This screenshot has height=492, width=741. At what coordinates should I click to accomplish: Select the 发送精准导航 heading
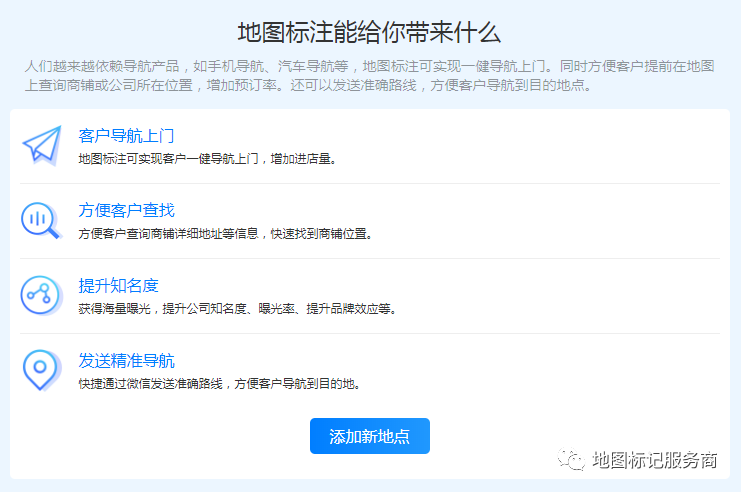(x=126, y=361)
